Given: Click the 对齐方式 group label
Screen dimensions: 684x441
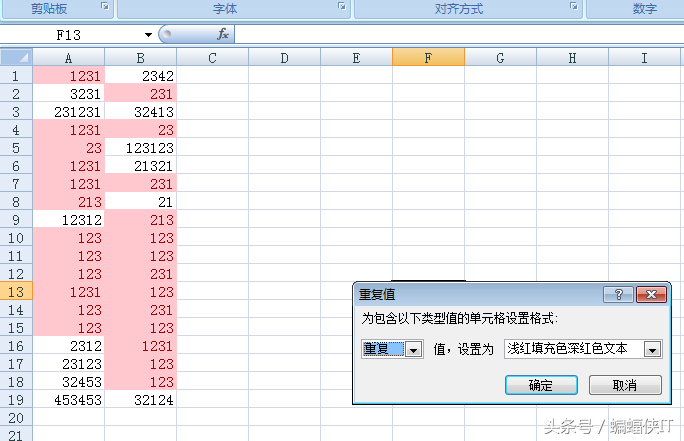Looking at the screenshot, I should [459, 8].
